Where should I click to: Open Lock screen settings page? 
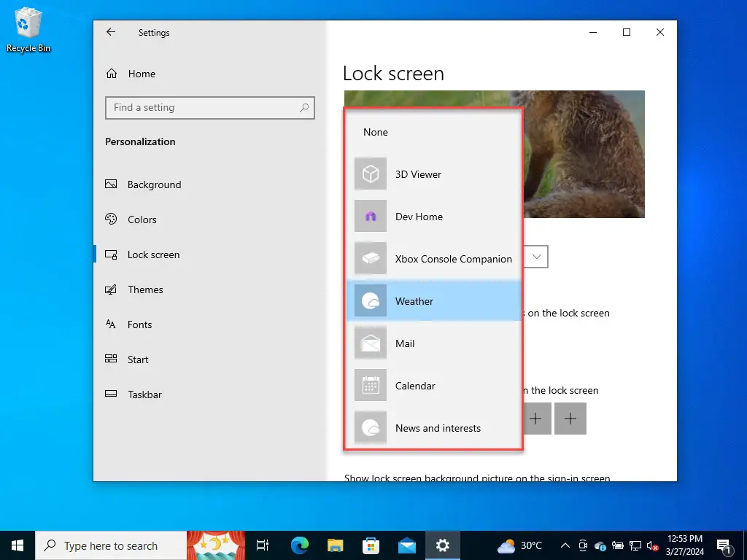coord(209,254)
